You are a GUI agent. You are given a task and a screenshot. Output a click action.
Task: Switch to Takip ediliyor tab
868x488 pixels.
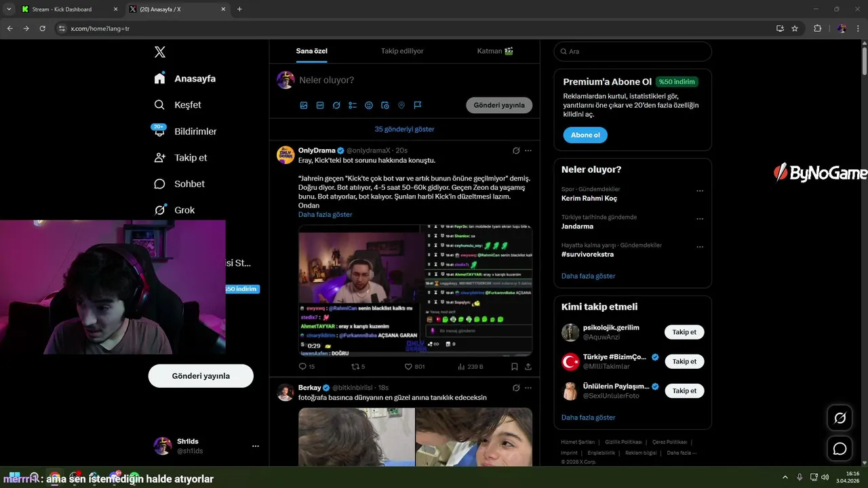pyautogui.click(x=402, y=52)
